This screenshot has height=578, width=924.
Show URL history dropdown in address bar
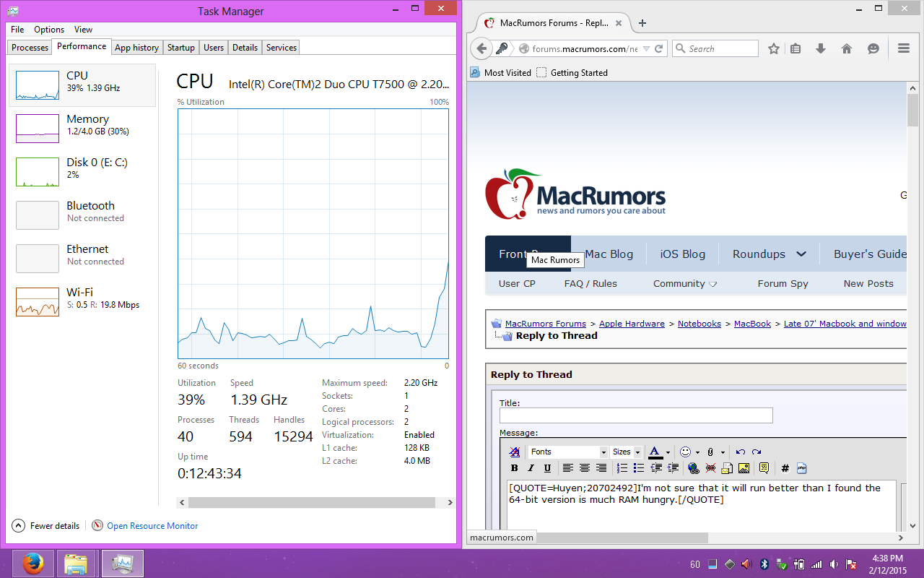646,49
